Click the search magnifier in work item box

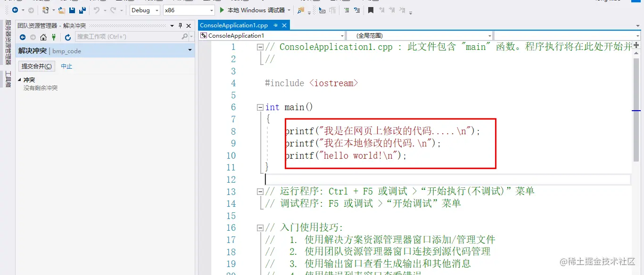184,36
